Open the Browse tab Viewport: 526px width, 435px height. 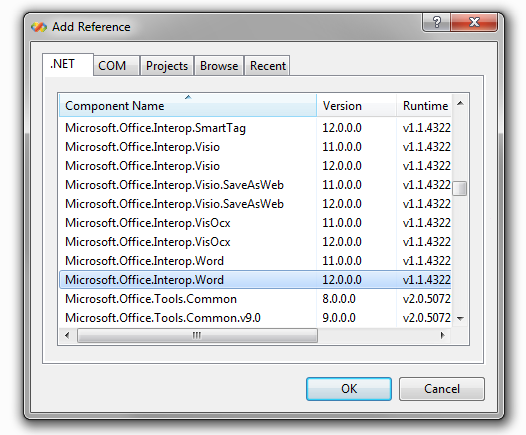click(219, 66)
